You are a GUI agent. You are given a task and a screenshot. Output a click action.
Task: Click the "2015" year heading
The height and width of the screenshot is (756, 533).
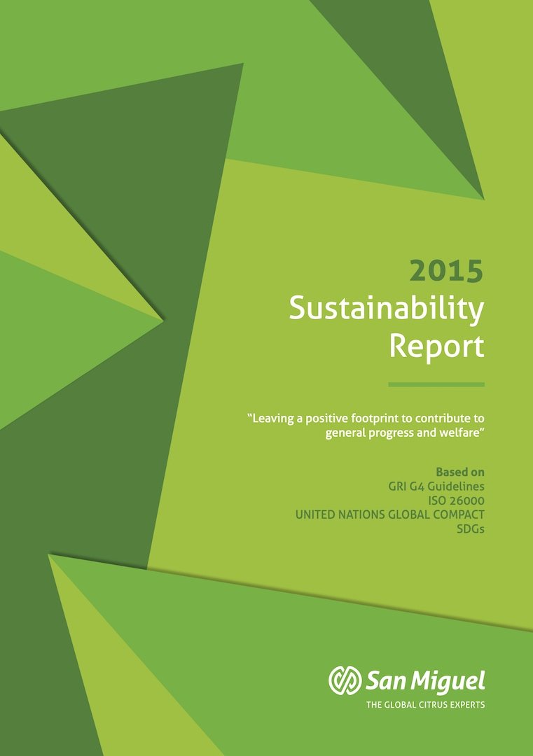446,271
